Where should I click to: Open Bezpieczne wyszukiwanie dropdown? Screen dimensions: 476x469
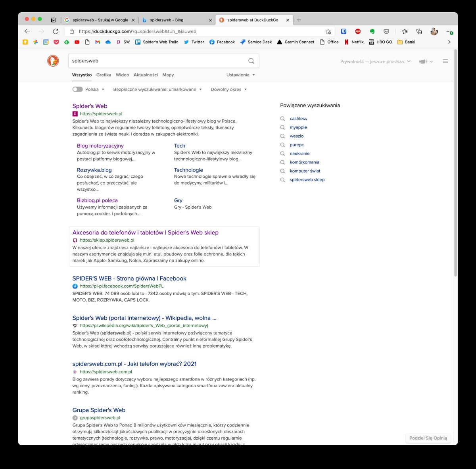tap(157, 89)
